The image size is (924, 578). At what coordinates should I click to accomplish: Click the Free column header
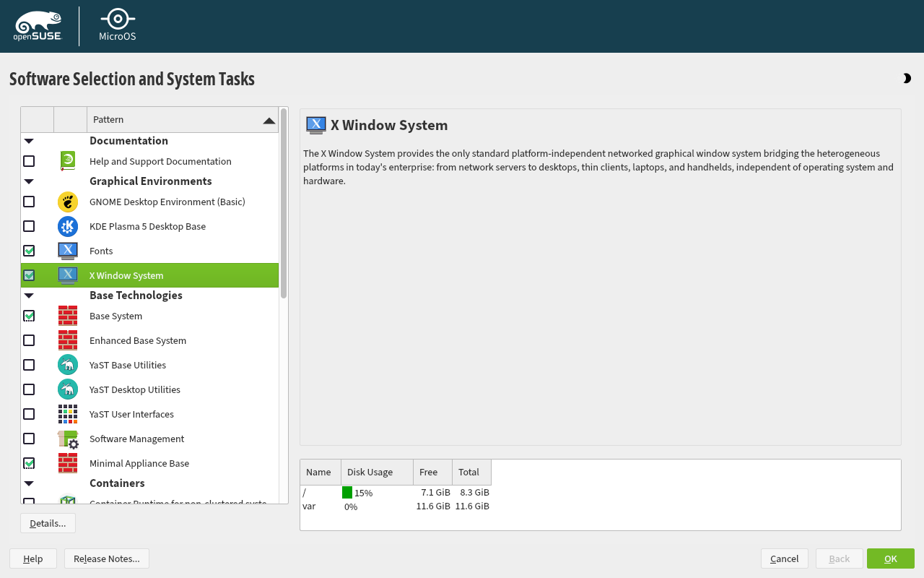[x=433, y=472]
